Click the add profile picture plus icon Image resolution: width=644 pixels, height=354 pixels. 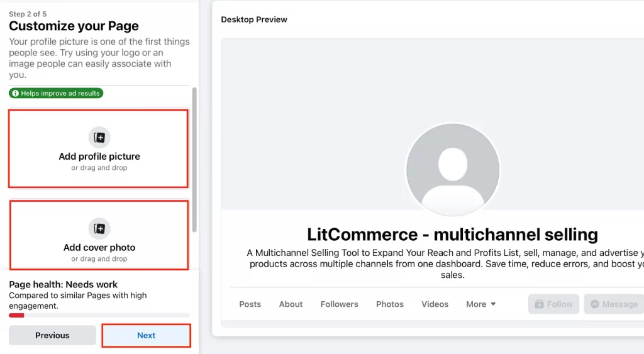coord(99,138)
